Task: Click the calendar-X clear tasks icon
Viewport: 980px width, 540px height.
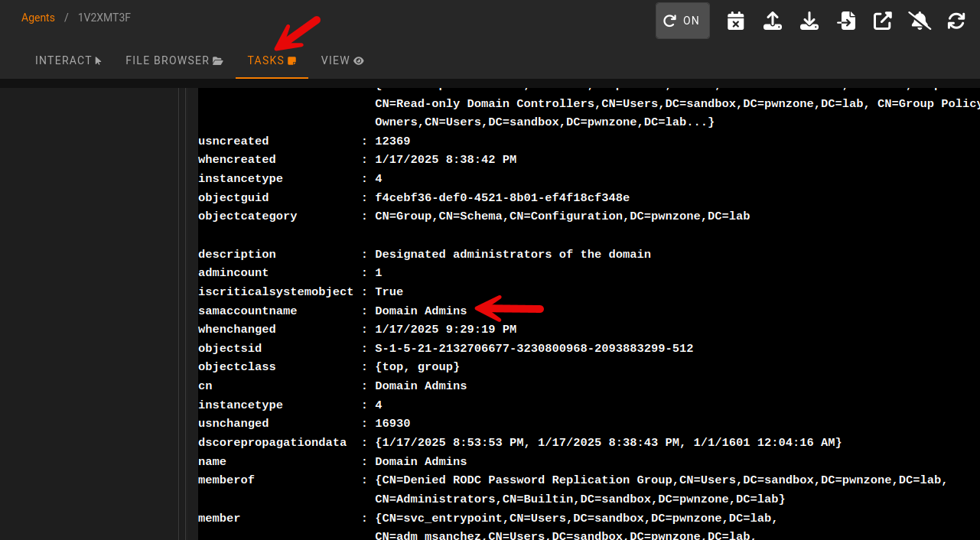Action: (735, 21)
